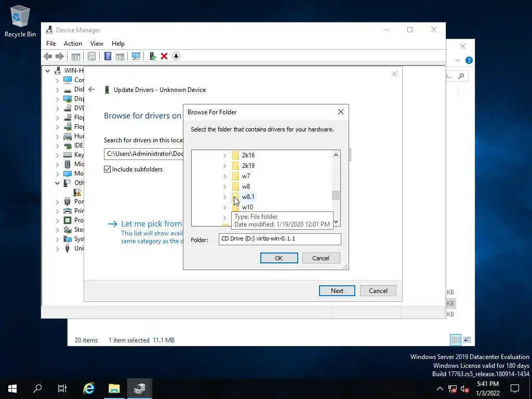Collapse the Other devices category
Screen dimensions: 532x399
[x=57, y=183]
